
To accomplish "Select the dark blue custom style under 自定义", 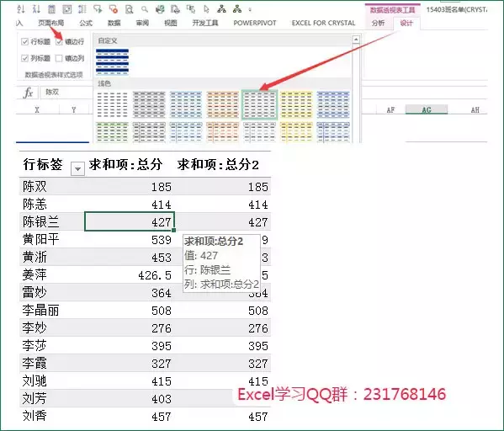I will click(x=112, y=61).
